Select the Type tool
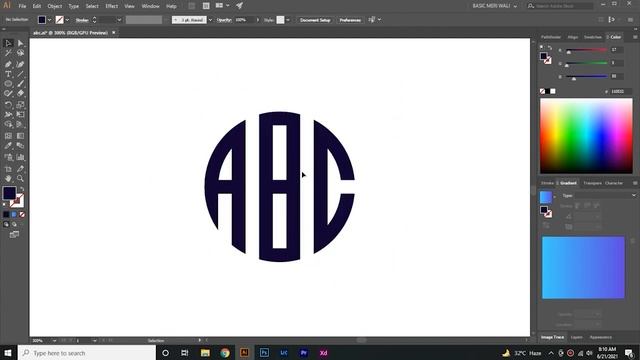640x360 pixels. pos(8,74)
